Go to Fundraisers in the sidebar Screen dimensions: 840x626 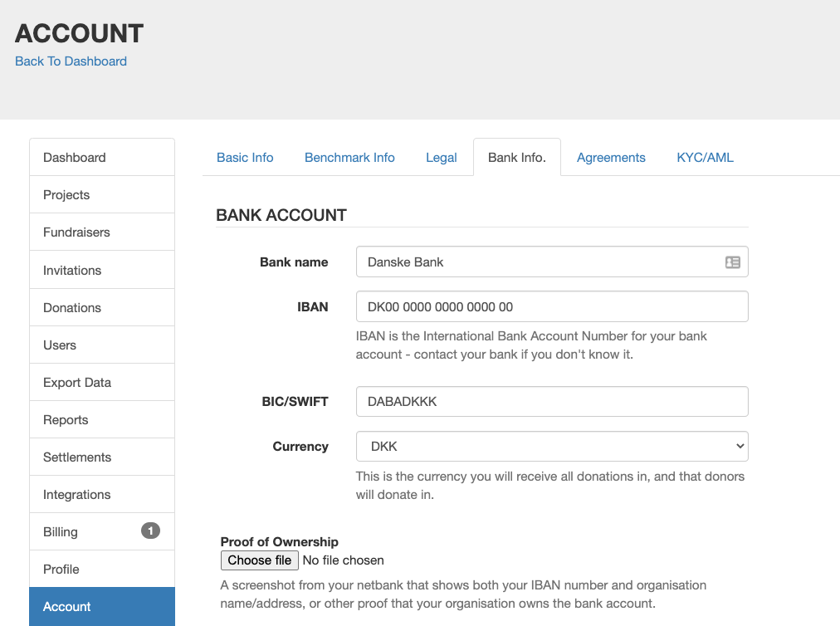[102, 232]
